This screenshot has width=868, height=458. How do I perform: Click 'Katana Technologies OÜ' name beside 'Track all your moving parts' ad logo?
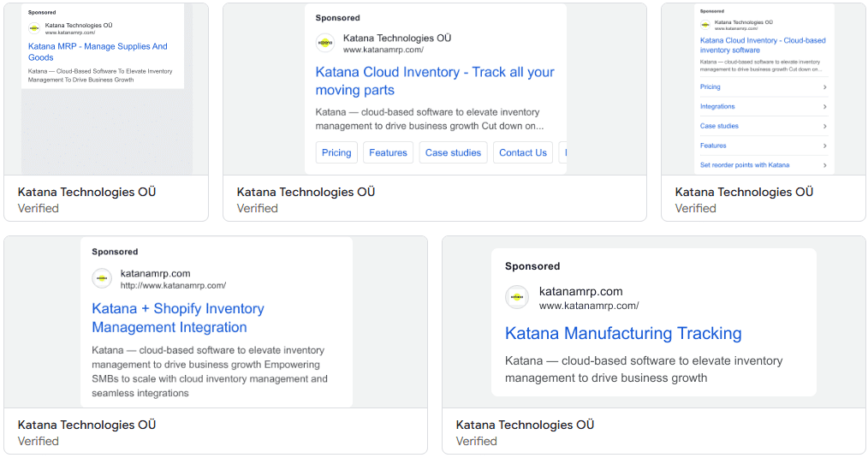(397, 39)
